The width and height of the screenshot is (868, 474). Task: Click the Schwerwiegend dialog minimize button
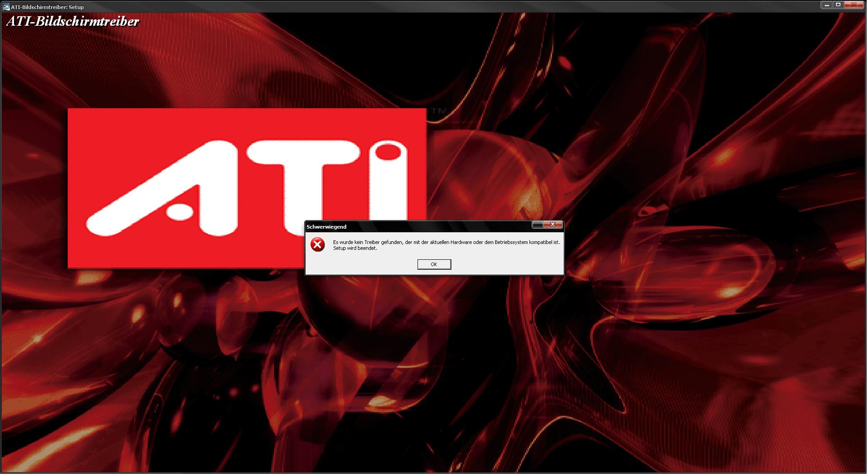click(x=538, y=224)
